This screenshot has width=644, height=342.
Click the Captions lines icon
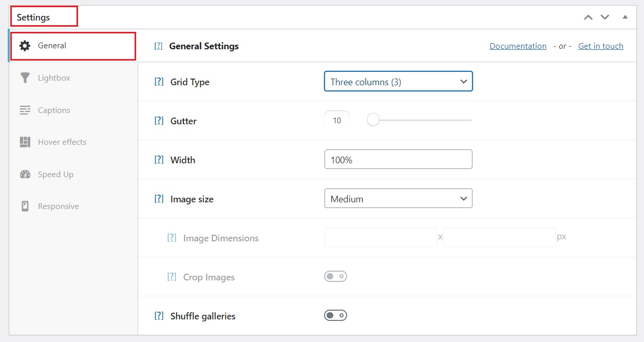(25, 110)
